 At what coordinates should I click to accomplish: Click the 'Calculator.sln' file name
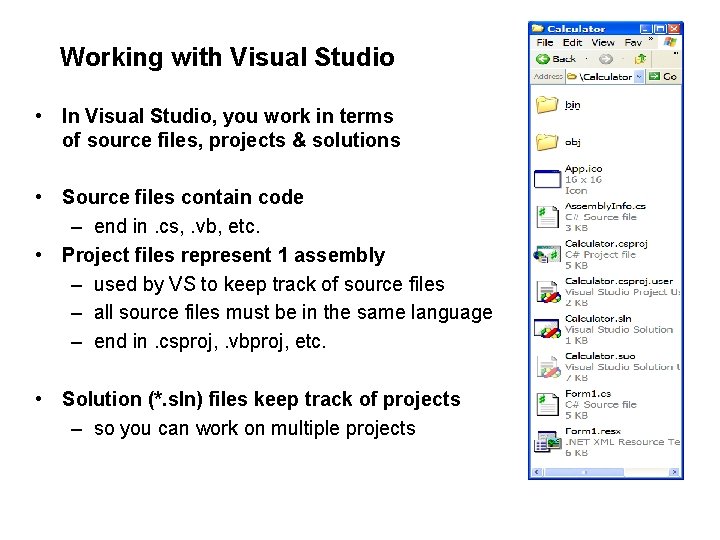point(598,318)
